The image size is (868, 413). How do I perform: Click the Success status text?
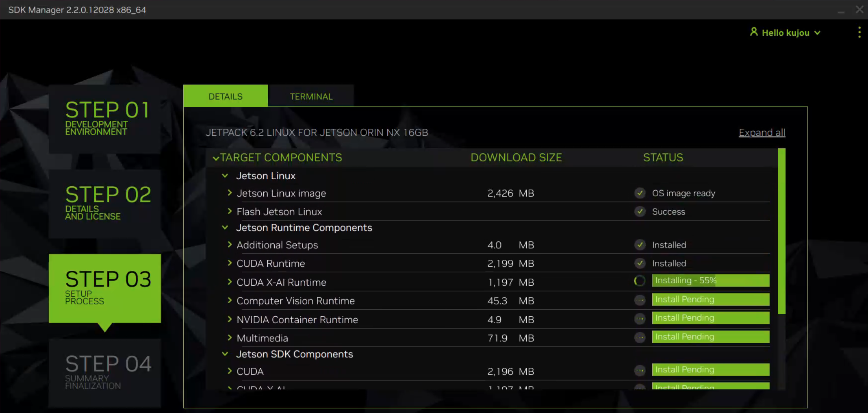[668, 211]
